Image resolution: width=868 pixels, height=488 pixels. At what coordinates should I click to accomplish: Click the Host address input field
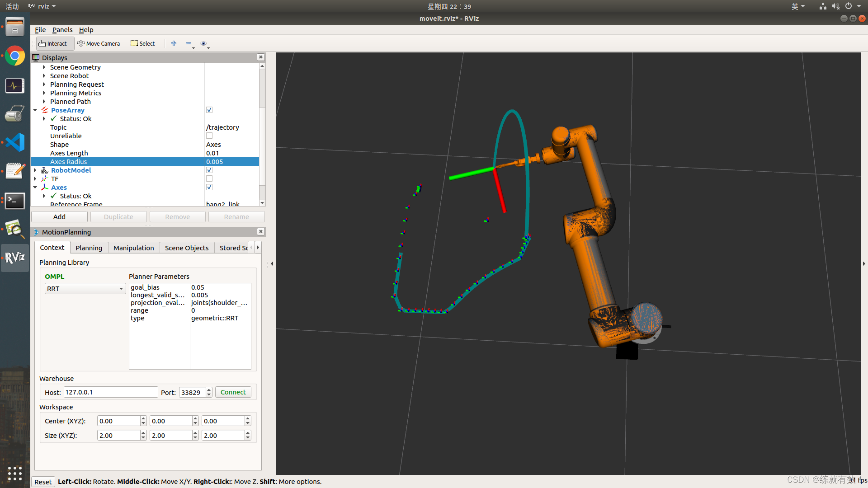[x=111, y=392]
